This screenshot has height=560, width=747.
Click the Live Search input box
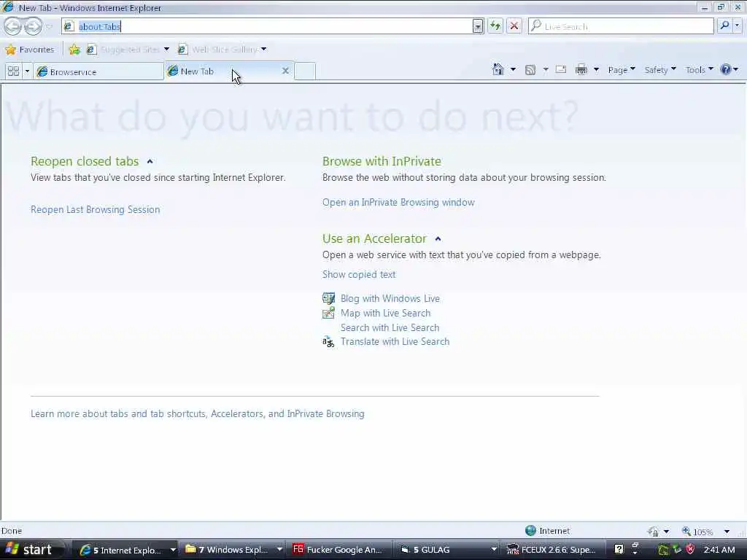(621, 26)
